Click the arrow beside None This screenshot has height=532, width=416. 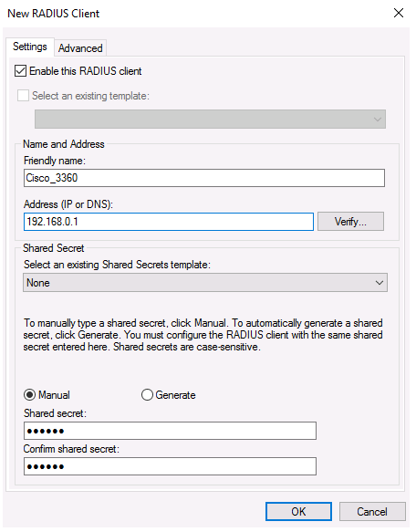pos(379,283)
